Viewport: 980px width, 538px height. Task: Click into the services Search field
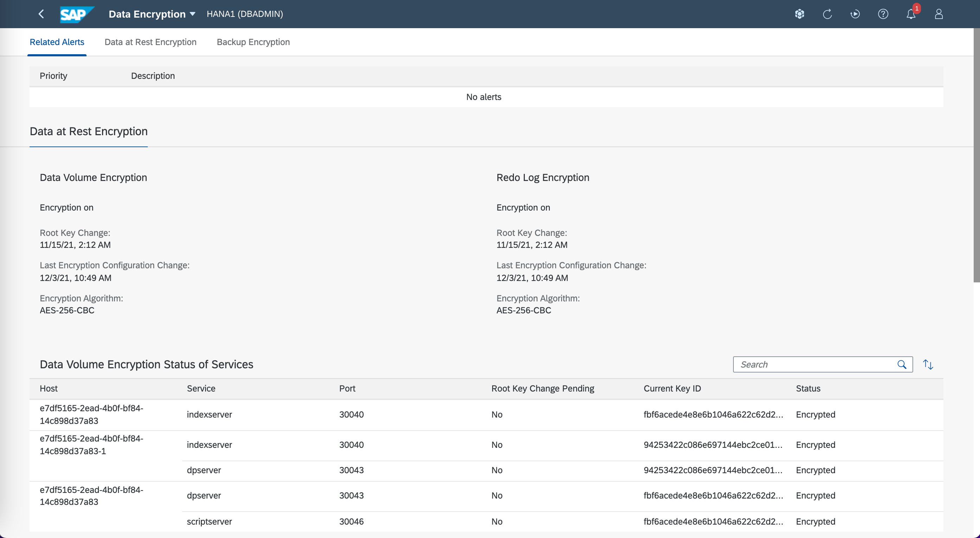pyautogui.click(x=814, y=364)
